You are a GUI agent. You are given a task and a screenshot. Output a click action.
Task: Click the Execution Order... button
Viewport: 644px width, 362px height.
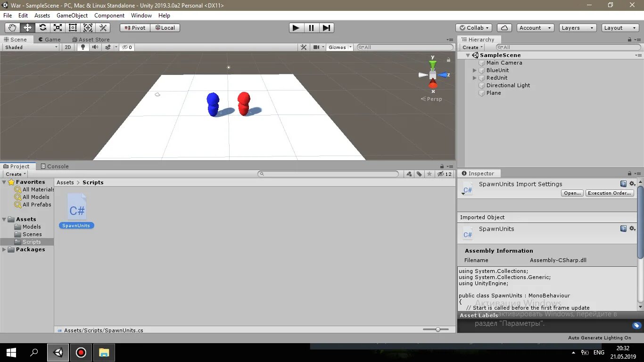pyautogui.click(x=609, y=193)
